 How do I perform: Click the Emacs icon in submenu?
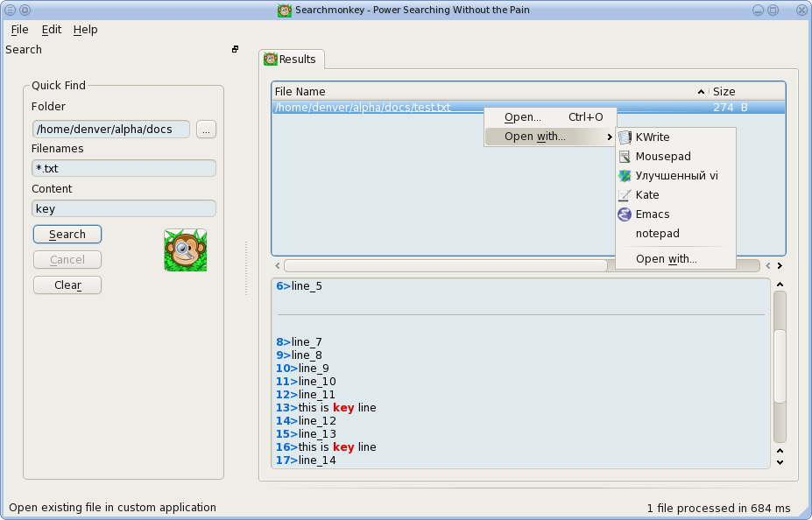pos(625,214)
